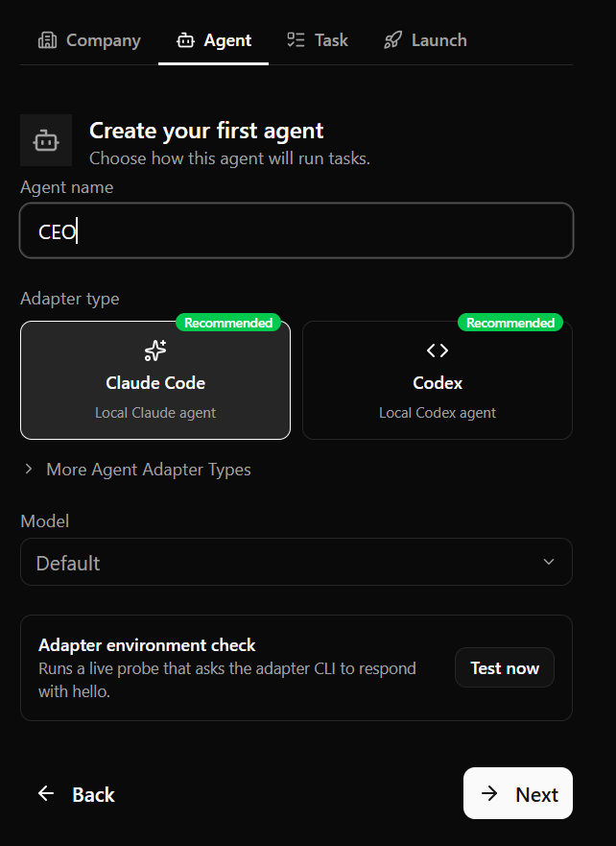Switch to the Launch tab
The image size is (616, 846).
pyautogui.click(x=425, y=40)
